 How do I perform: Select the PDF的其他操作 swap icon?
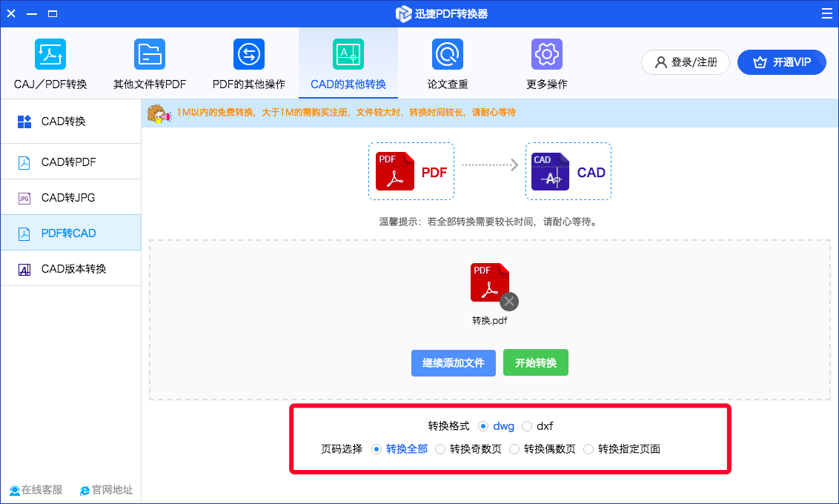point(249,54)
